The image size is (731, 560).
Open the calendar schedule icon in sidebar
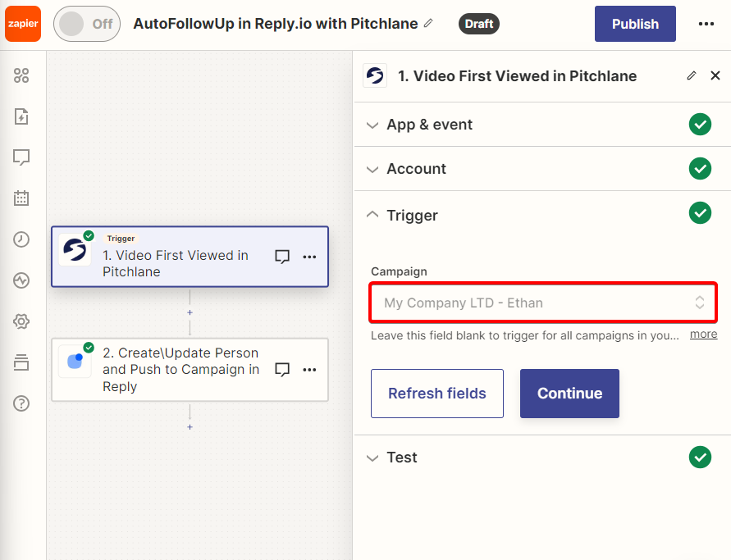[21, 198]
